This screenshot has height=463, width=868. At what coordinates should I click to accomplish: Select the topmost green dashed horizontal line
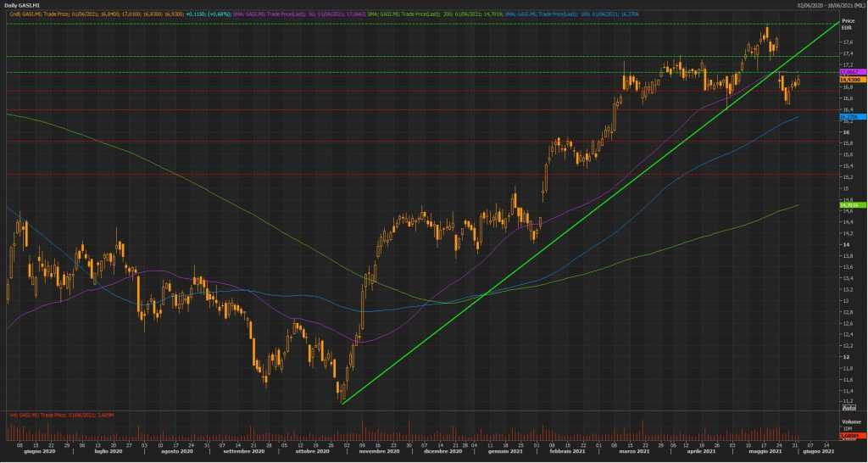[x=424, y=24]
